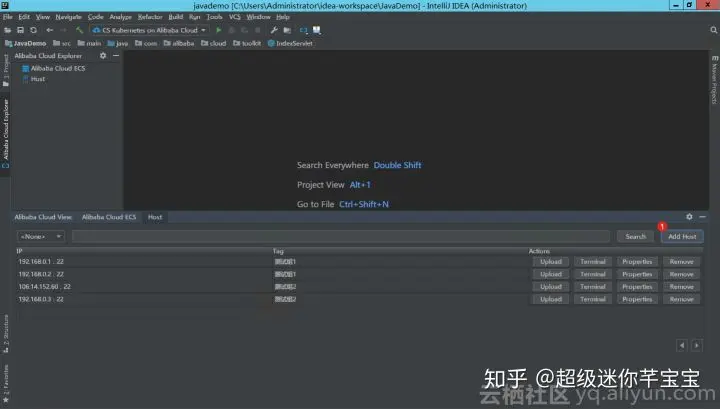Screen dimensions: 720x409
Task: Open the VCS menu
Action: point(235,17)
